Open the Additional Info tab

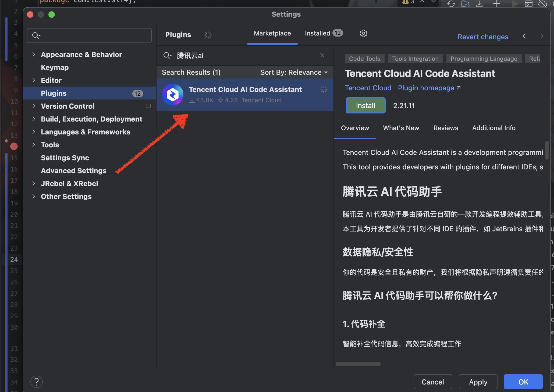point(494,128)
